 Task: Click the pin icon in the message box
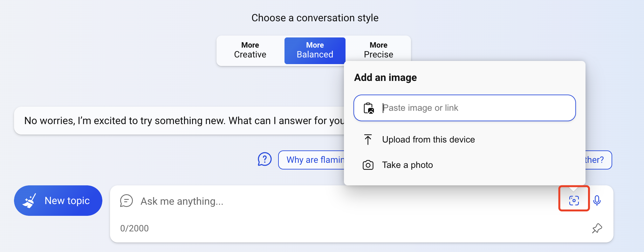coord(597,228)
